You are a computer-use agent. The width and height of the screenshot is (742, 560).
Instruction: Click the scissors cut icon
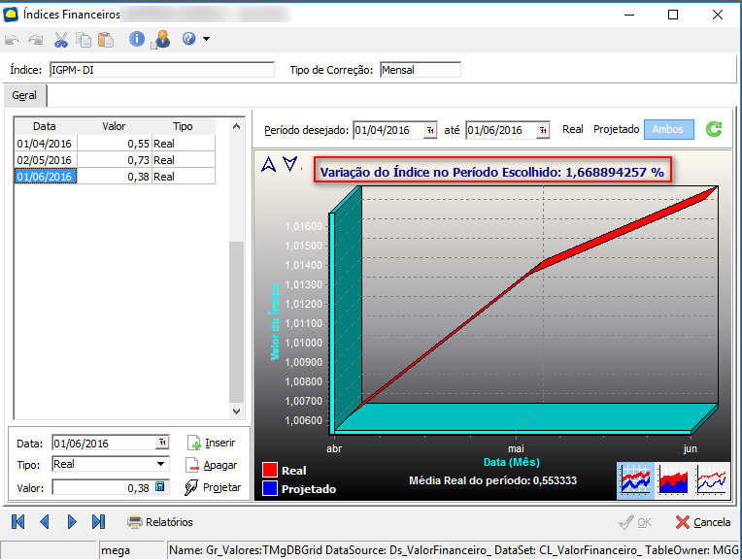point(60,40)
